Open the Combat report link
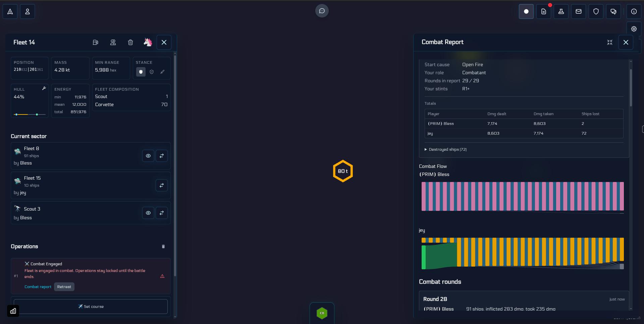The width and height of the screenshot is (644, 324). click(x=38, y=287)
